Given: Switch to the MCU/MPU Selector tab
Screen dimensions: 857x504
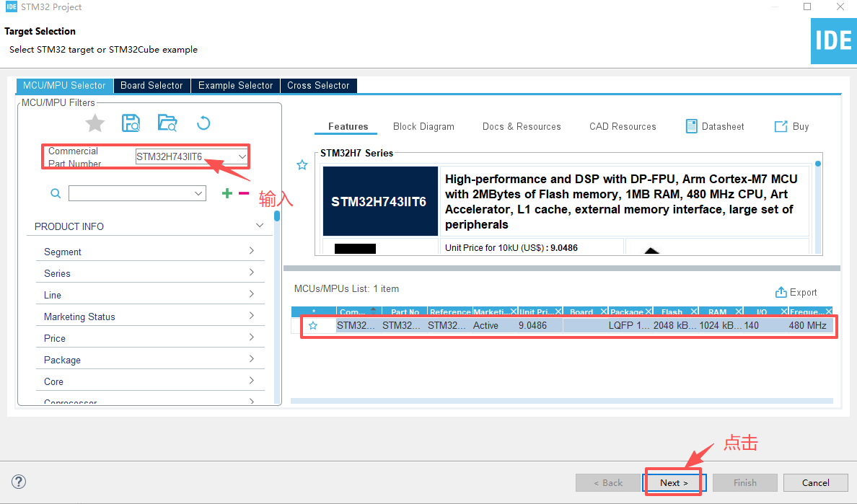Looking at the screenshot, I should (x=64, y=86).
